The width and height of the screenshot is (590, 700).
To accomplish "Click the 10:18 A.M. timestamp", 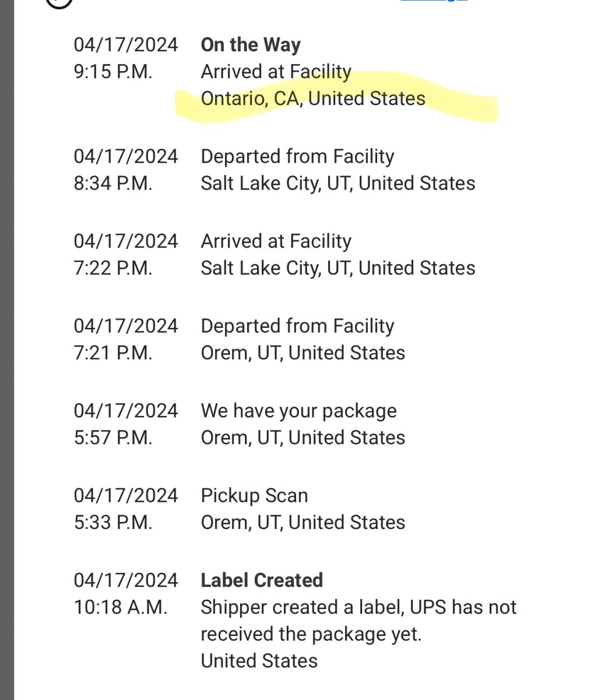I will [121, 607].
